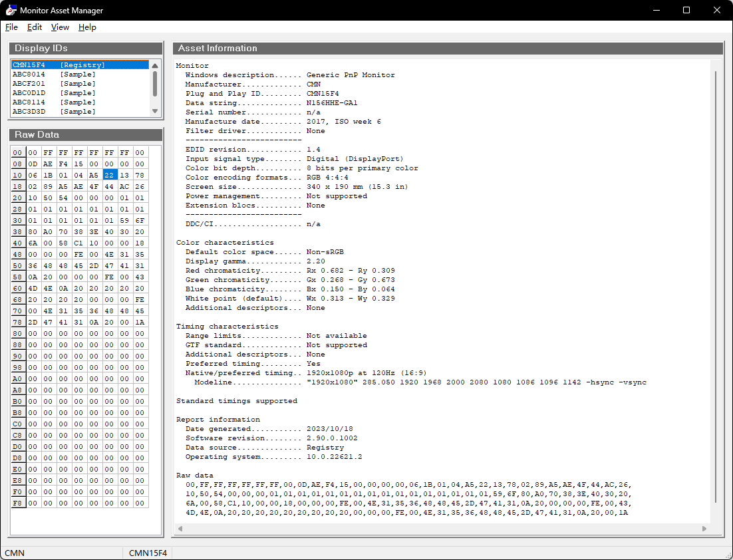
Task: Click the manufacture date 2017, ISO week 6
Action: point(344,122)
